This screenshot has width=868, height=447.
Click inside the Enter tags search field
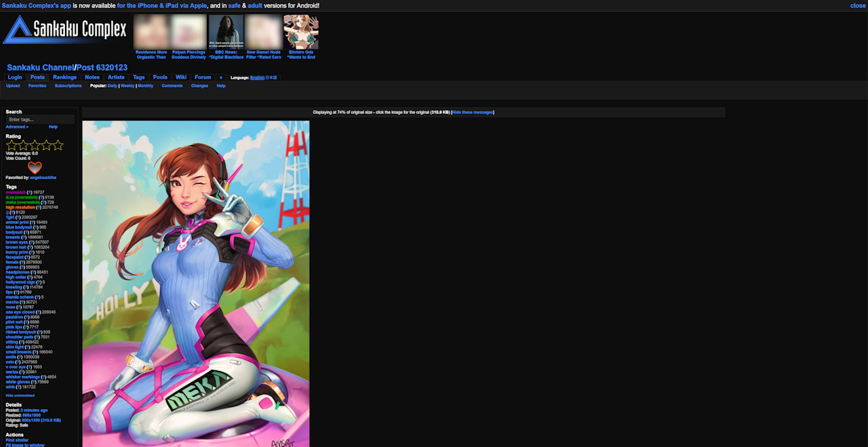(x=39, y=119)
